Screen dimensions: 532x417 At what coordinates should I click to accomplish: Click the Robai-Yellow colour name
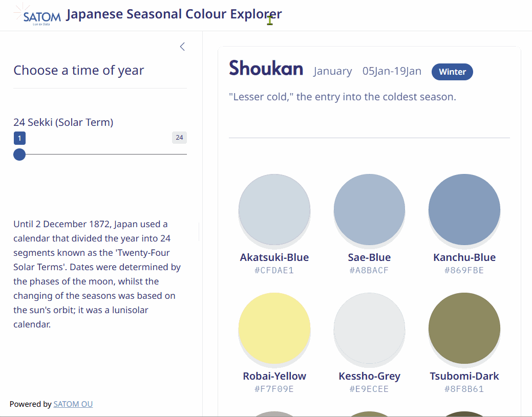pos(274,376)
